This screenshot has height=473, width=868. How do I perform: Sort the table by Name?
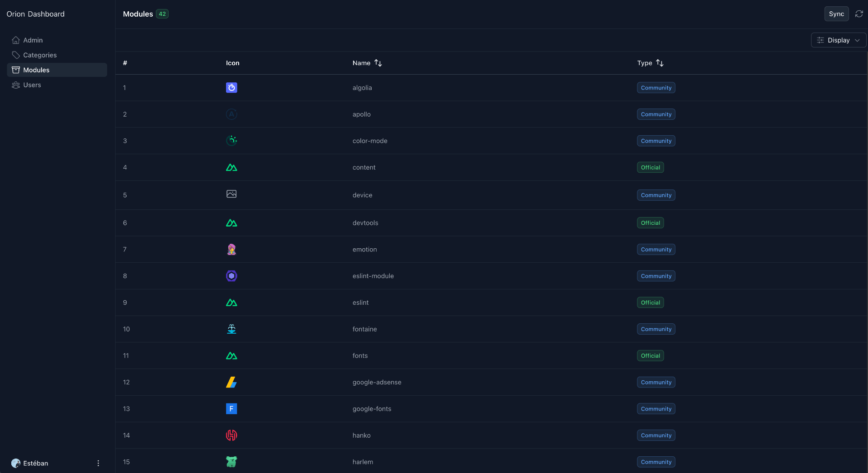(x=367, y=63)
